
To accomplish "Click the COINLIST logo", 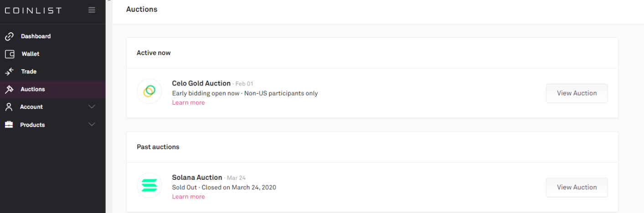I will pyautogui.click(x=33, y=10).
